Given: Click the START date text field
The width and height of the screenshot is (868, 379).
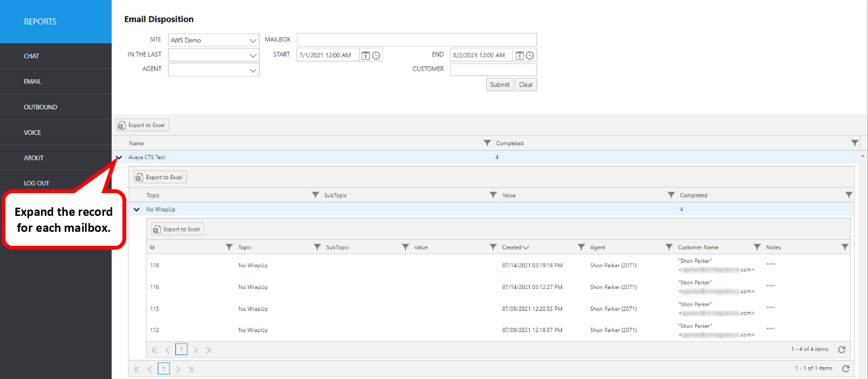Looking at the screenshot, I should click(328, 55).
